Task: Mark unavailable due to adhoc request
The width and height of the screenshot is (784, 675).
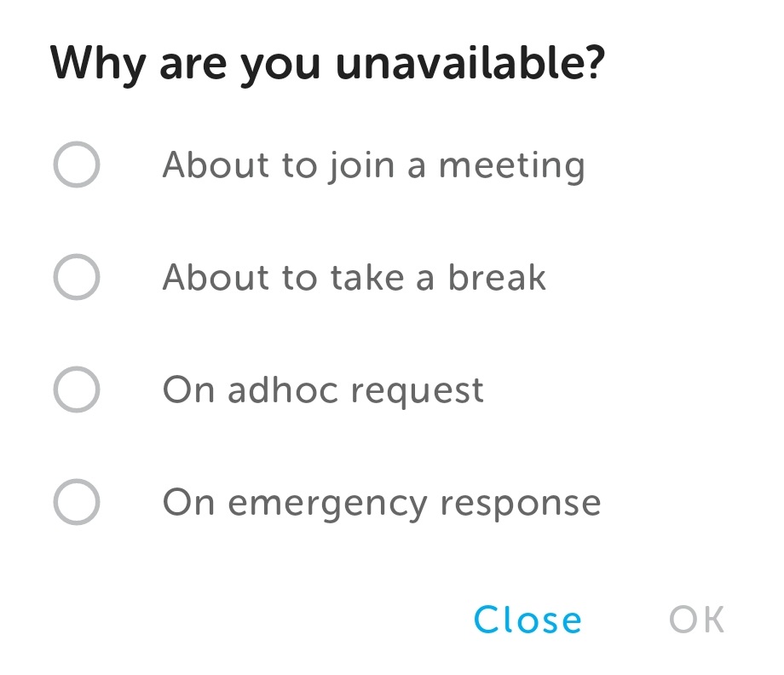Action: click(77, 390)
